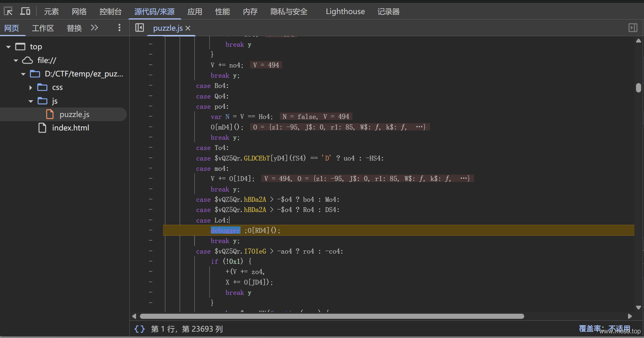Collapse the file:// origin node
Screen dimensions: 644x338
click(x=16, y=60)
